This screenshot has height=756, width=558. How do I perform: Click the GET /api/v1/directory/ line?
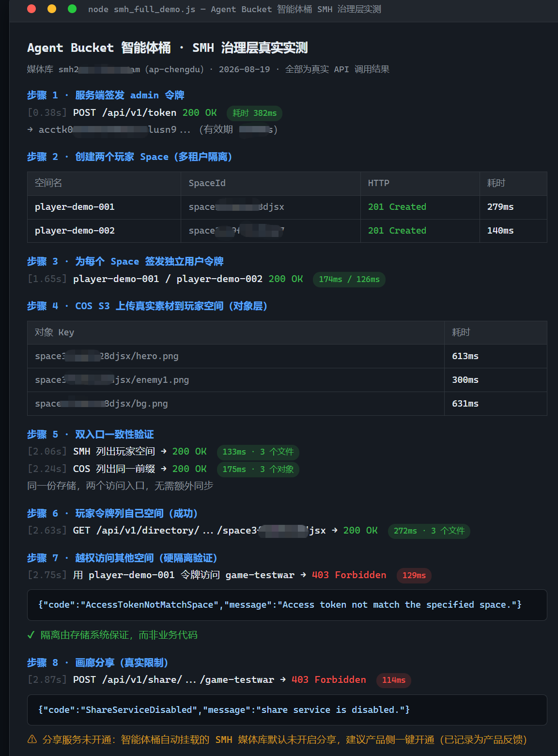coord(225,531)
